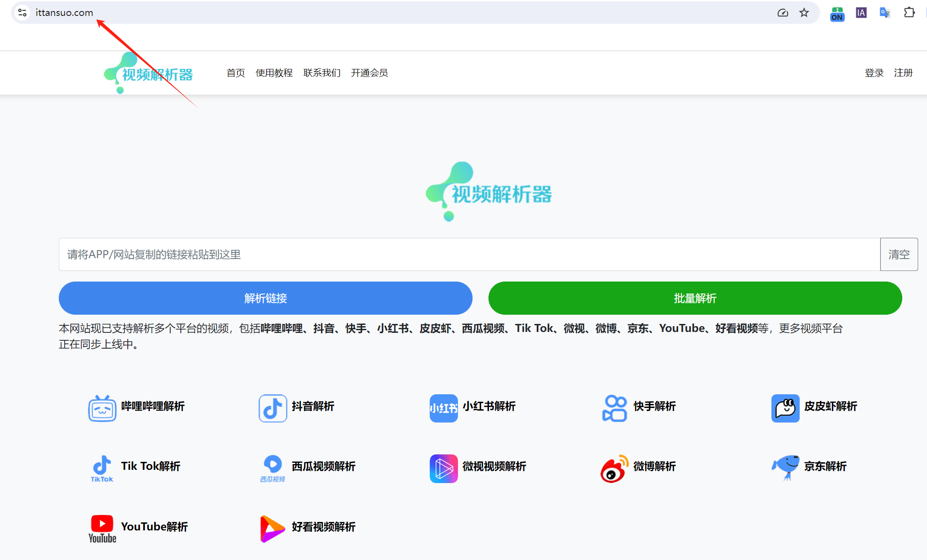The height and width of the screenshot is (560, 927).
Task: Open 皮皮虾解析 link
Action: [831, 406]
